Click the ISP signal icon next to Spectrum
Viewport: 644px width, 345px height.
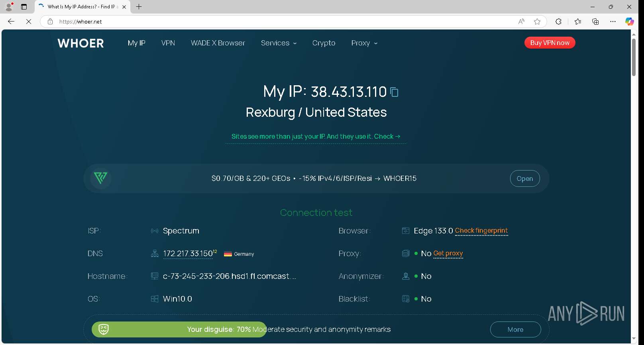coord(155,231)
